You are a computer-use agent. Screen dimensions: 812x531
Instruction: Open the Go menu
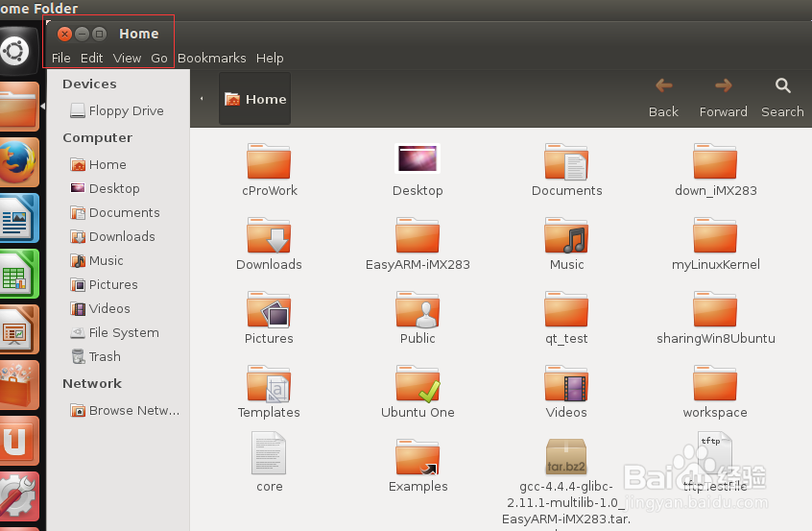click(x=159, y=58)
